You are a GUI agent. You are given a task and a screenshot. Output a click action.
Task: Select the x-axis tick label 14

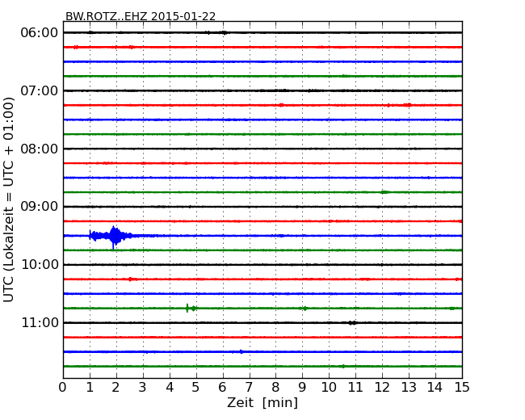(x=435, y=388)
